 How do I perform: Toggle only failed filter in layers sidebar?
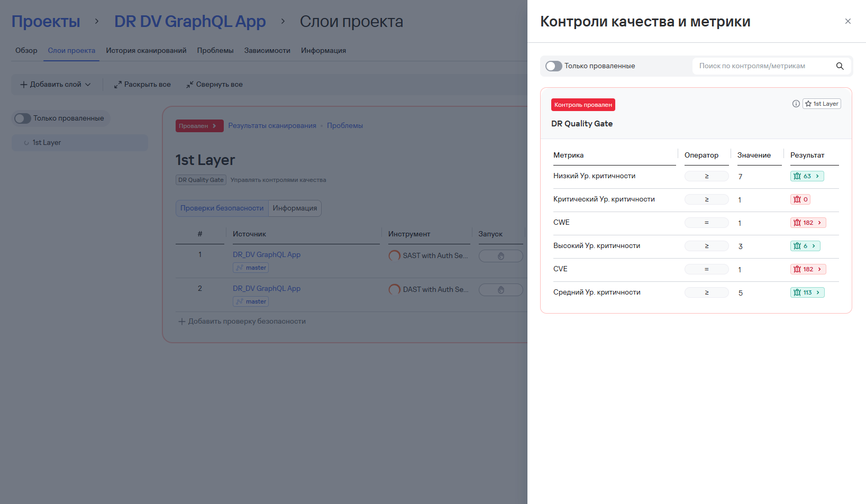(x=23, y=118)
